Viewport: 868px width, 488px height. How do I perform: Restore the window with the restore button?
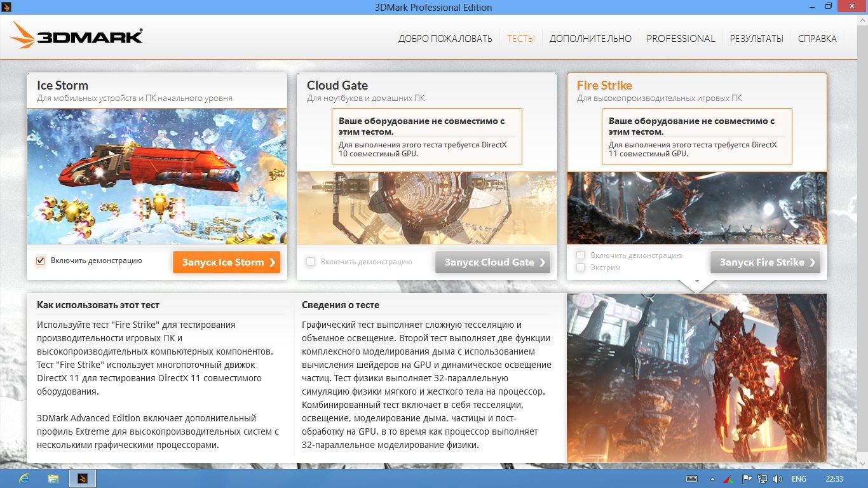828,6
